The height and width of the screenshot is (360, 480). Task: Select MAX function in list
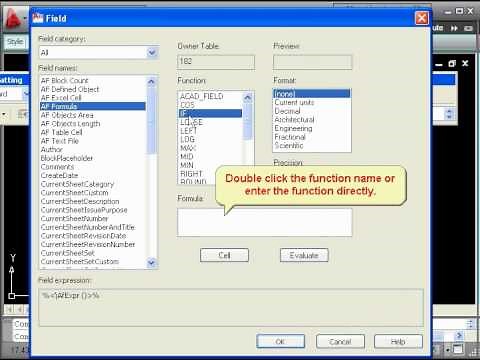(x=188, y=148)
